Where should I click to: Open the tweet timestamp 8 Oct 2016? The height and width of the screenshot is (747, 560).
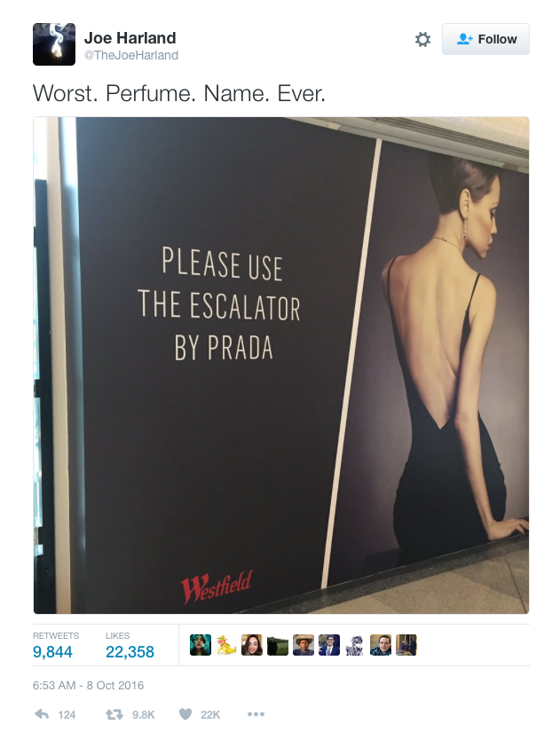88,685
